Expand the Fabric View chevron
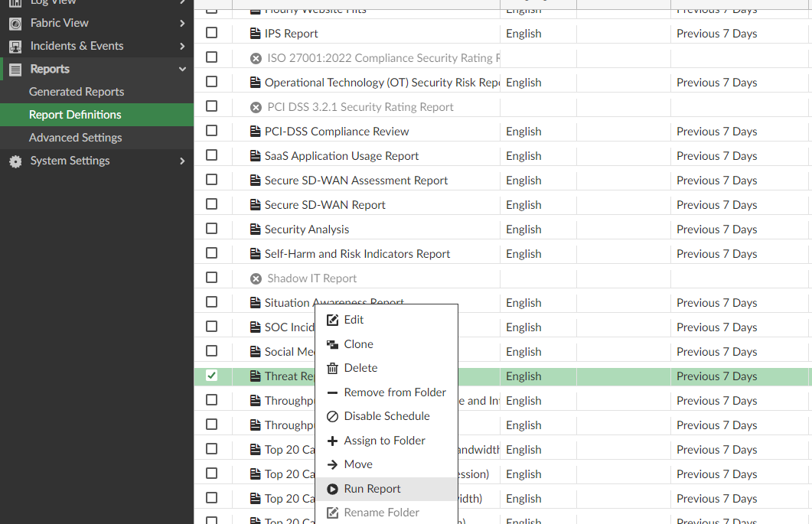Image resolution: width=812 pixels, height=524 pixels. point(182,23)
